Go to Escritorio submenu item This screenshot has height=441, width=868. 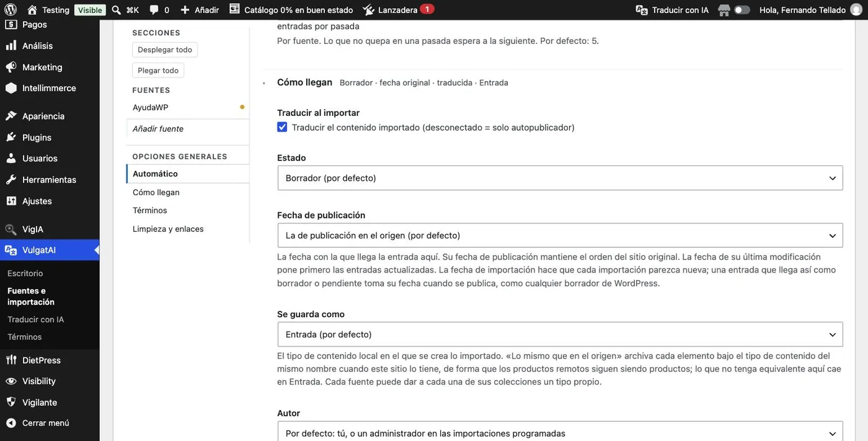[25, 273]
